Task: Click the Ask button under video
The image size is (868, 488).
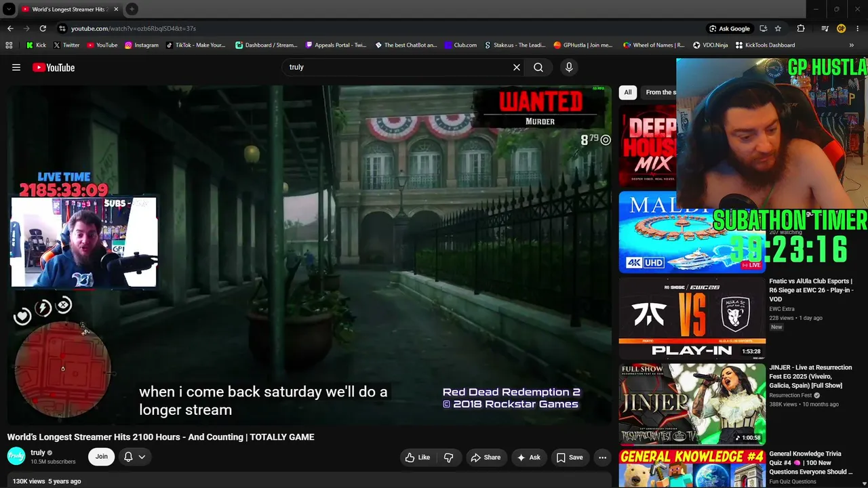Action: pos(528,457)
